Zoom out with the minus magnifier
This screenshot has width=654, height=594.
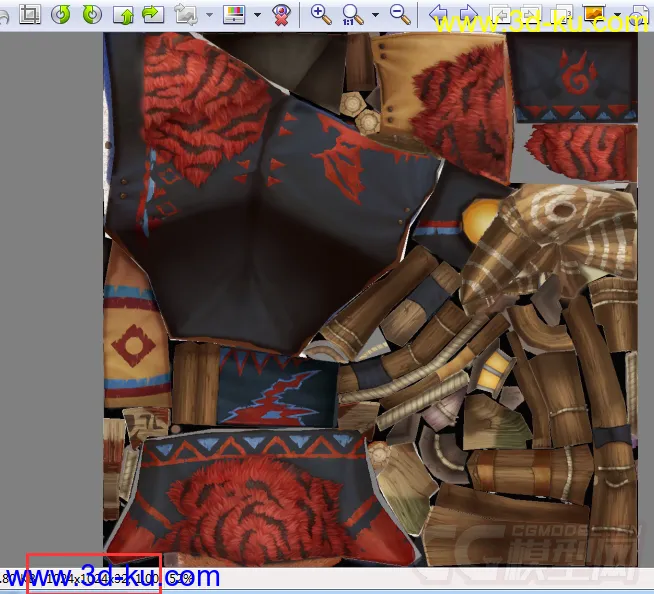coord(400,15)
